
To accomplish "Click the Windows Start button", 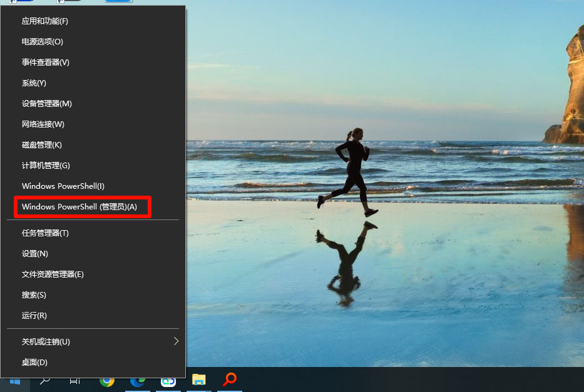I will 14,380.
